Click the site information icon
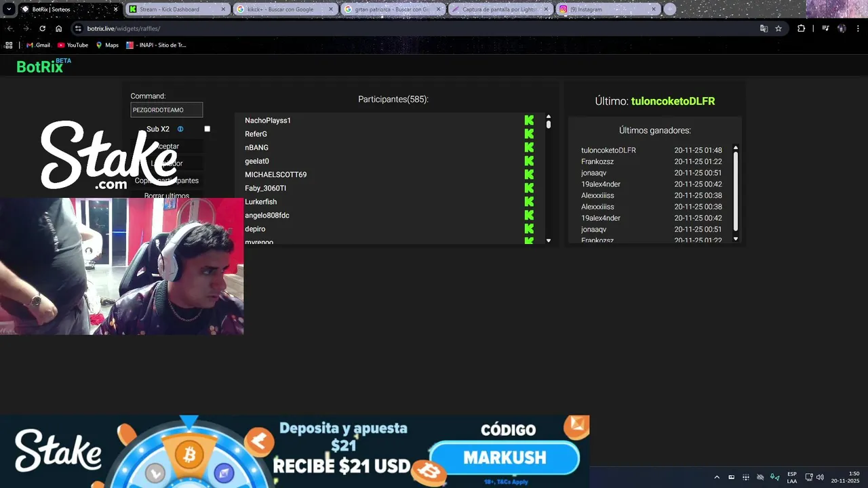The height and width of the screenshot is (488, 868). click(78, 28)
